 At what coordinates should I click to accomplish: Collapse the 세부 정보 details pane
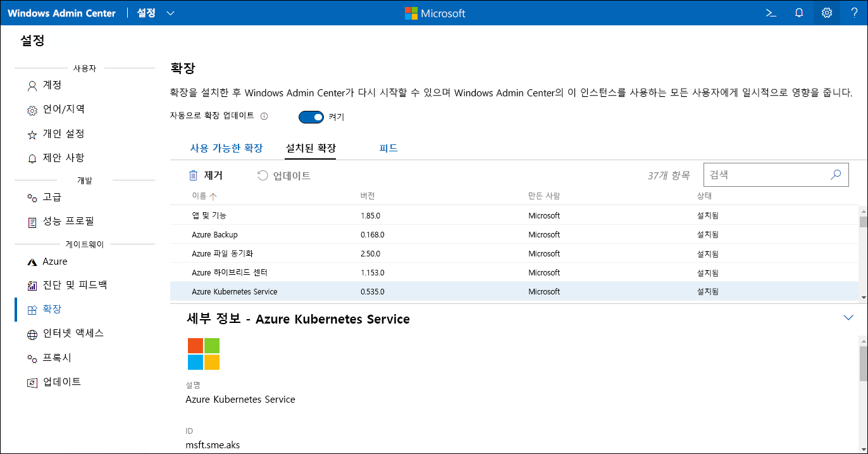tap(848, 317)
